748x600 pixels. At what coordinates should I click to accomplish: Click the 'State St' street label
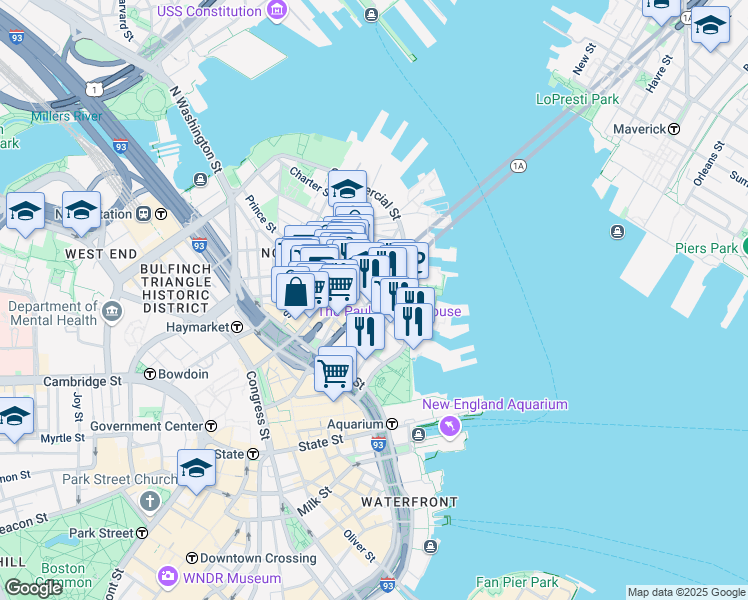pyautogui.click(x=321, y=443)
